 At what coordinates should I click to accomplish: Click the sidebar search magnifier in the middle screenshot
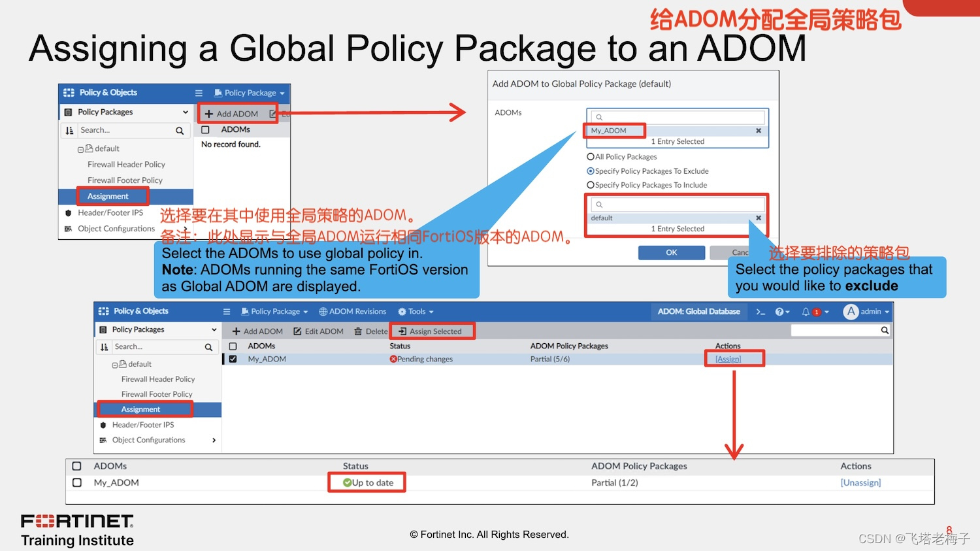[209, 347]
